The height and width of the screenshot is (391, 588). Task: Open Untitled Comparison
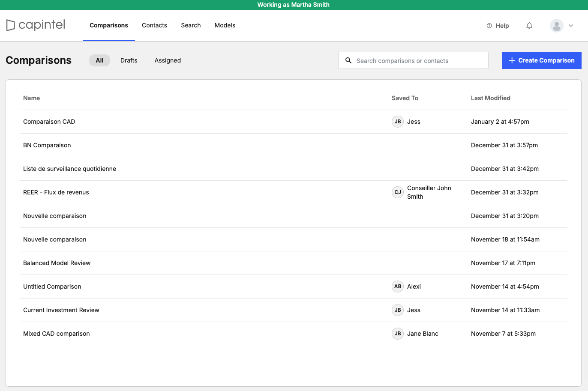click(294, 287)
